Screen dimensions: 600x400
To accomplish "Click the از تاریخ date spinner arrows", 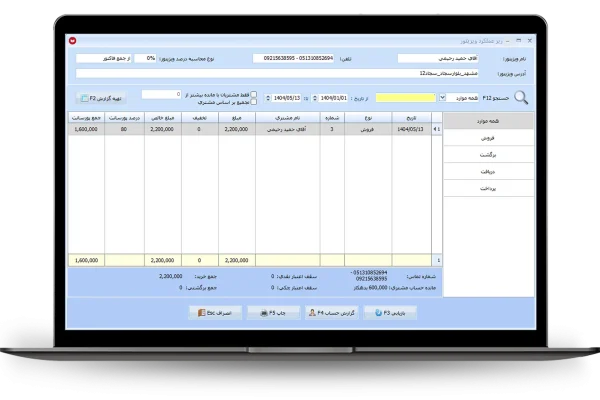I will click(x=315, y=98).
